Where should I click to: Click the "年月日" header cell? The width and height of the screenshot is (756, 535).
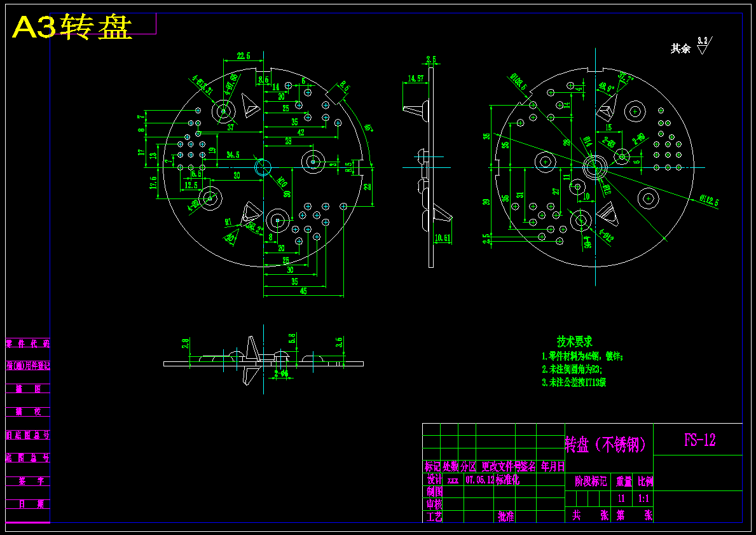tap(553, 466)
